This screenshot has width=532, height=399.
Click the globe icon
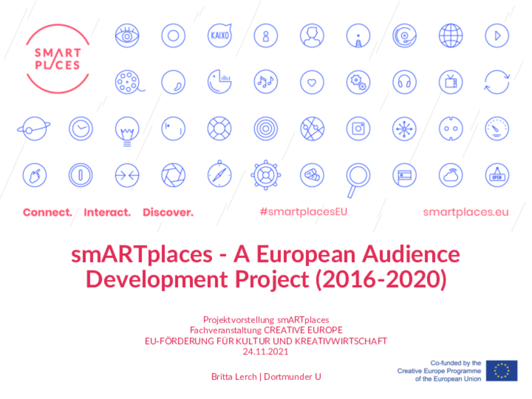tap(451, 36)
